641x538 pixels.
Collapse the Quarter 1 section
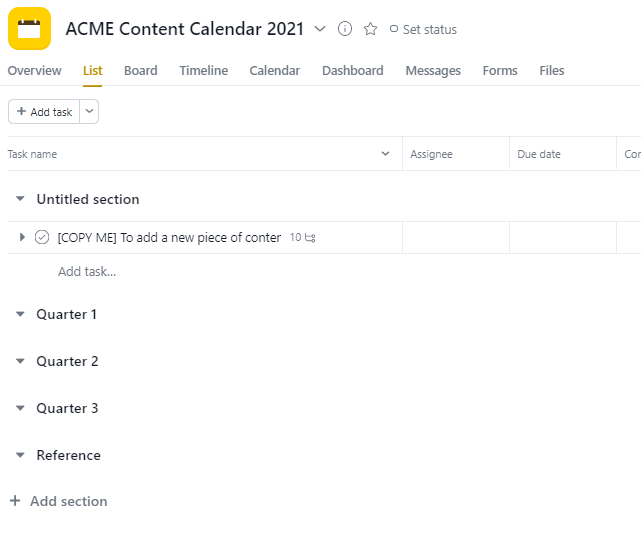(20, 314)
